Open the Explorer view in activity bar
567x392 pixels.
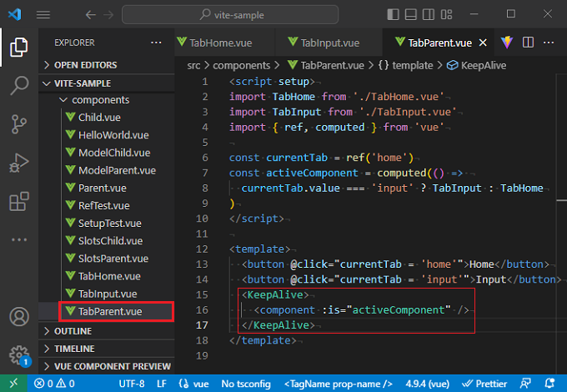[x=19, y=47]
